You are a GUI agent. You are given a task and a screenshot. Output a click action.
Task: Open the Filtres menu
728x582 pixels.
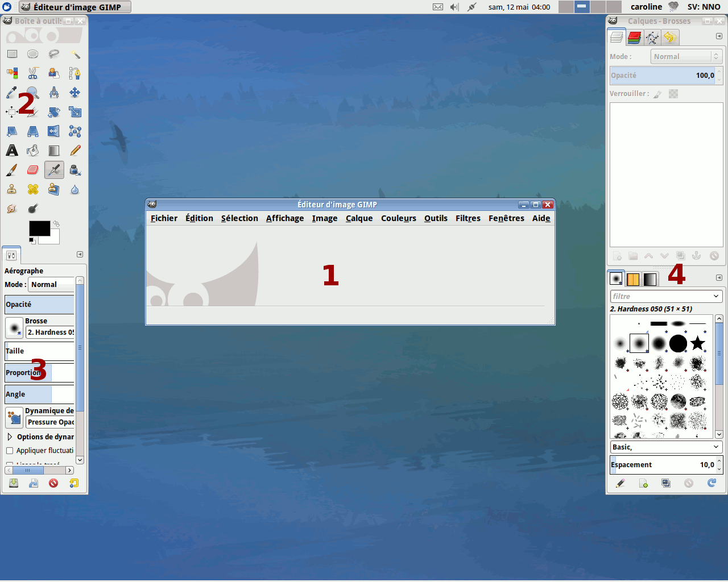tap(468, 218)
